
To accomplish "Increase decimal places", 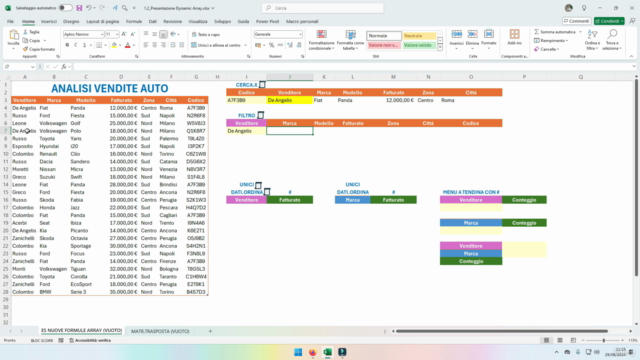I will pyautogui.click(x=290, y=45).
